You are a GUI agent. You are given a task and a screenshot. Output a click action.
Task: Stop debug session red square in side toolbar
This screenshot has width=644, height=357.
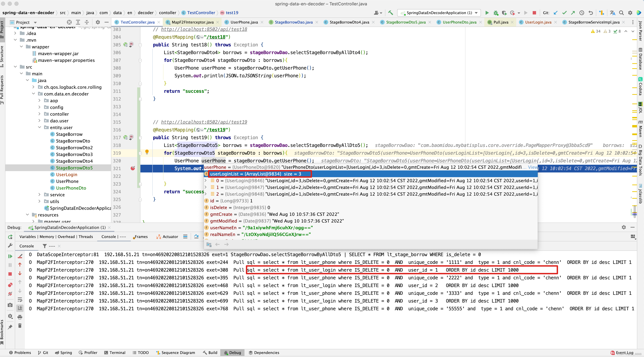pyautogui.click(x=10, y=274)
